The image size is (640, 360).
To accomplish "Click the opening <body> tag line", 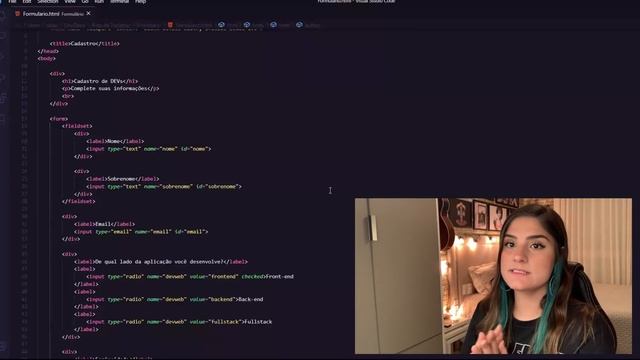I will pyautogui.click(x=47, y=58).
